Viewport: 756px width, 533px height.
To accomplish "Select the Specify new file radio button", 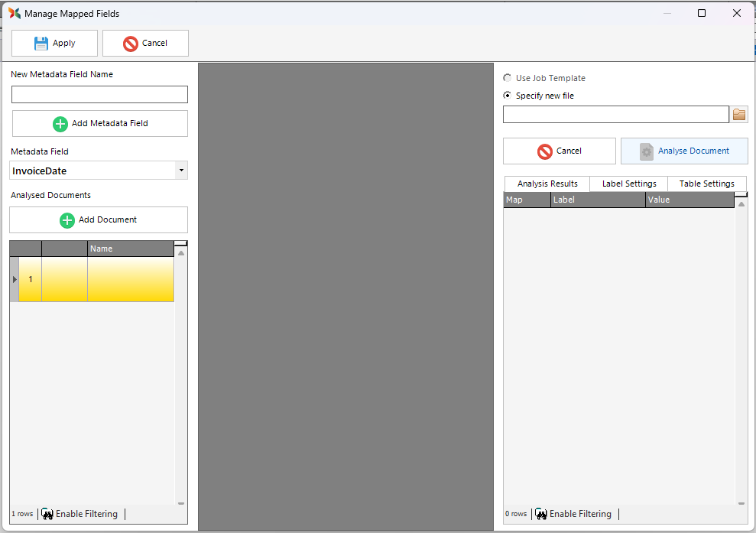I will pyautogui.click(x=508, y=96).
